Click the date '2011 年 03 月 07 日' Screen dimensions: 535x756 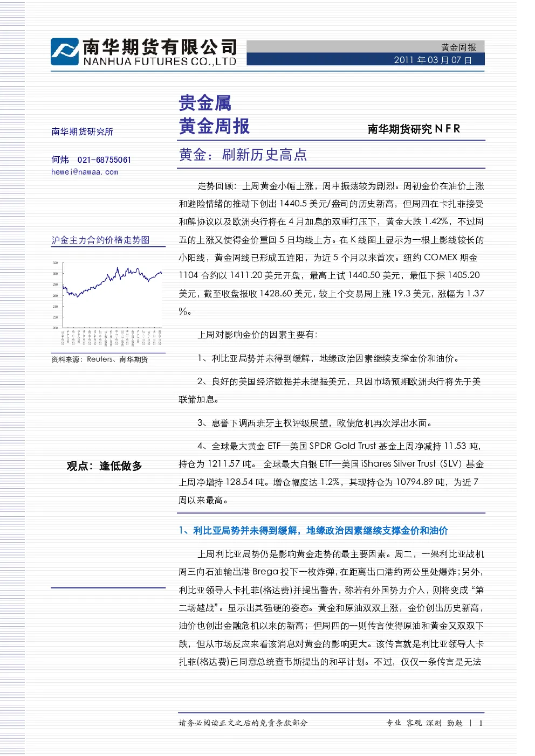pyautogui.click(x=433, y=60)
